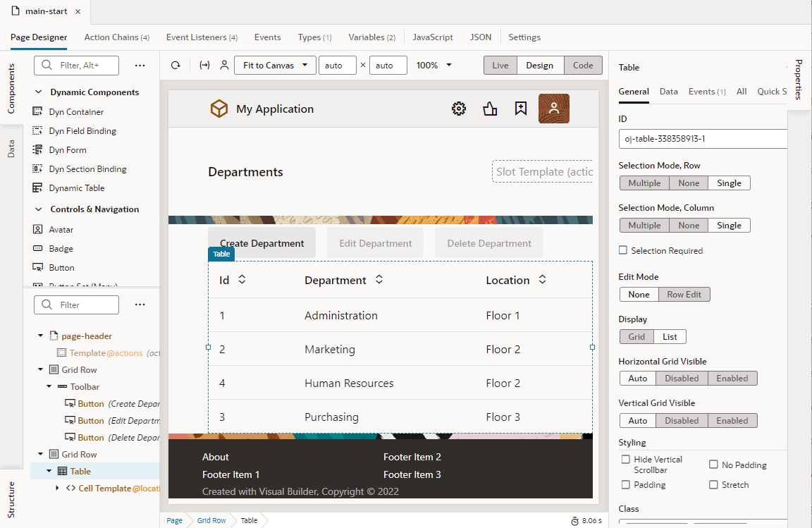
Task: Click the thumbs-up icon in the app header
Action: coord(490,109)
